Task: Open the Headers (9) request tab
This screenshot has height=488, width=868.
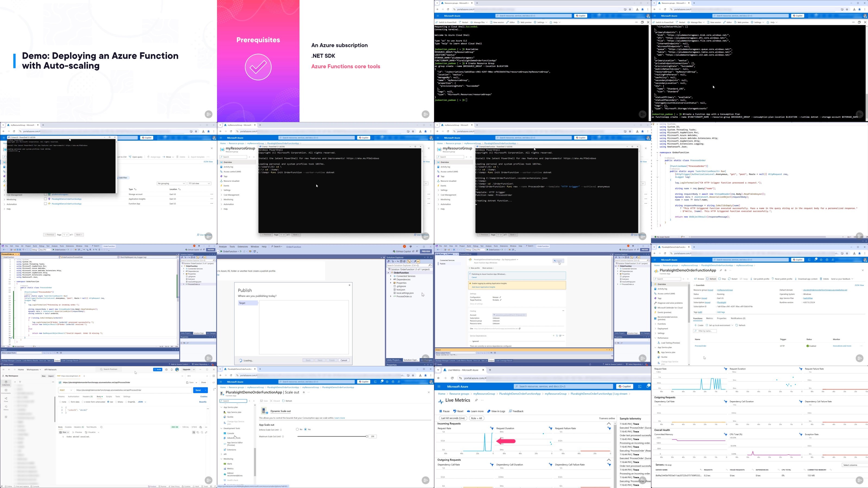Action: [88, 397]
